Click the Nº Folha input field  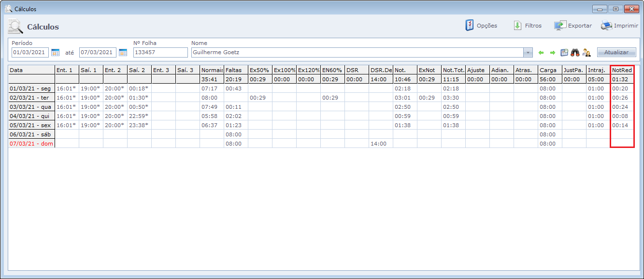(160, 52)
